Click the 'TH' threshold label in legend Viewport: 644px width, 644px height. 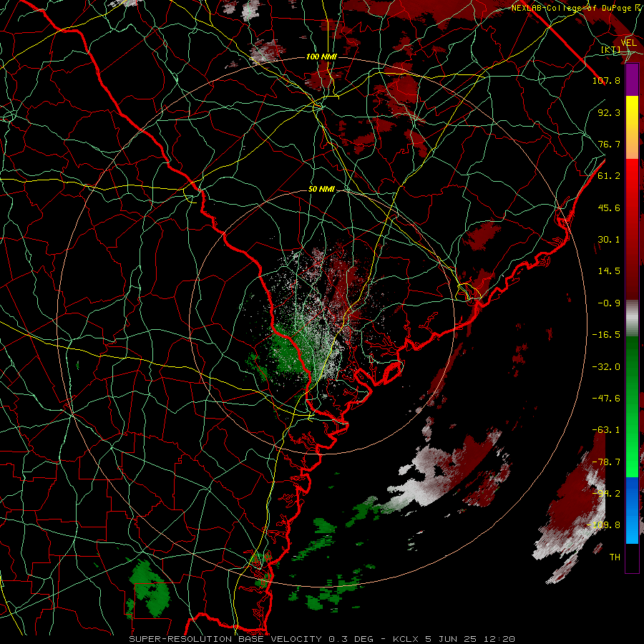tap(615, 557)
